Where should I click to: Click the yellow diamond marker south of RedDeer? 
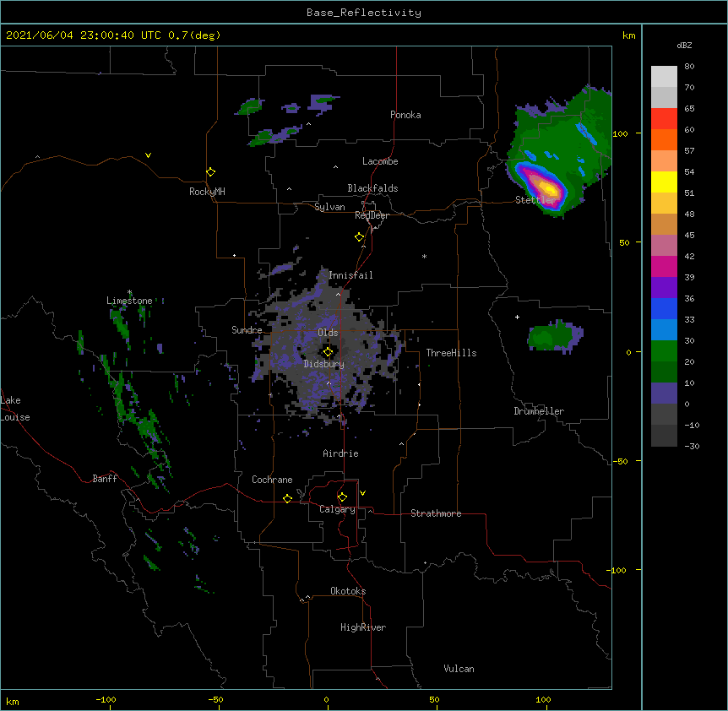tap(360, 237)
